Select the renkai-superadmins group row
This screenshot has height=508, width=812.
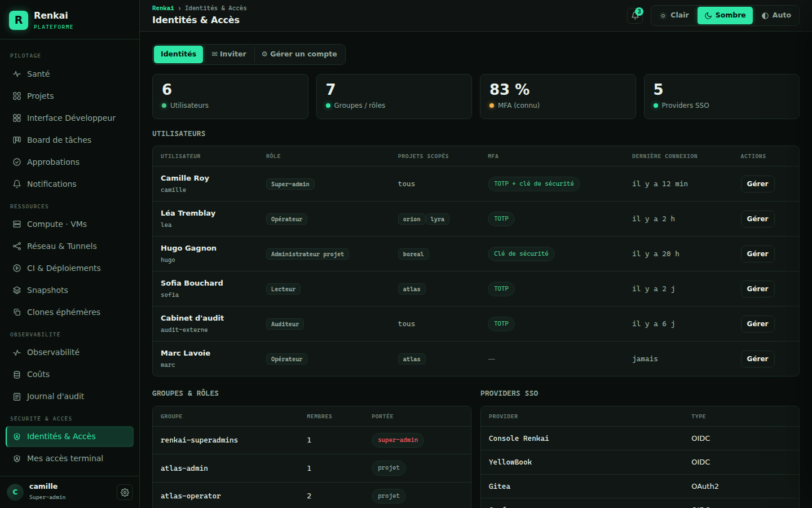pyautogui.click(x=312, y=440)
